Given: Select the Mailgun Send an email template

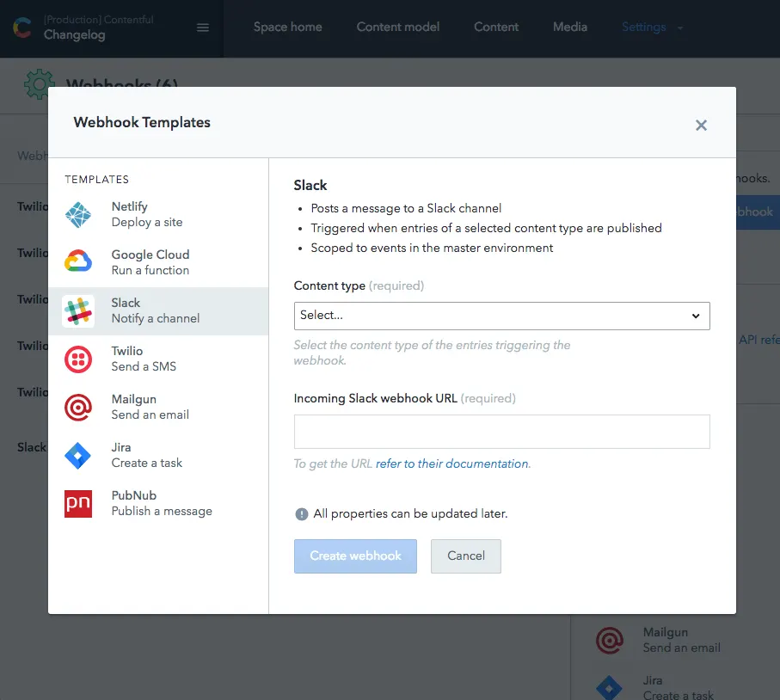Looking at the screenshot, I should click(x=158, y=408).
